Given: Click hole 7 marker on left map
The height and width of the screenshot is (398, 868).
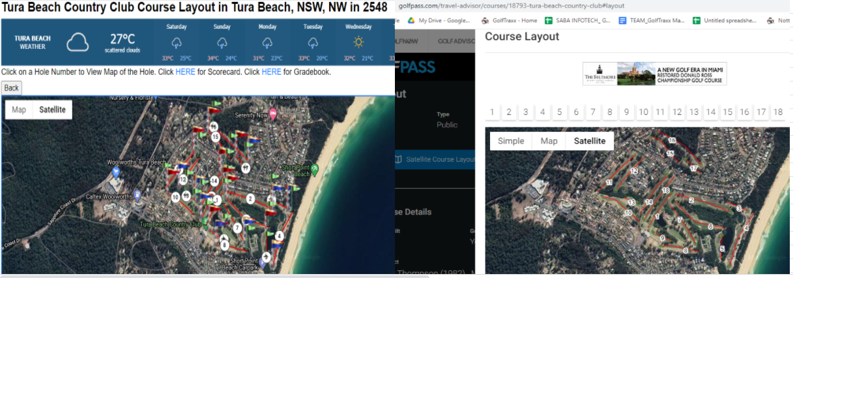Looking at the screenshot, I should coord(237,228).
